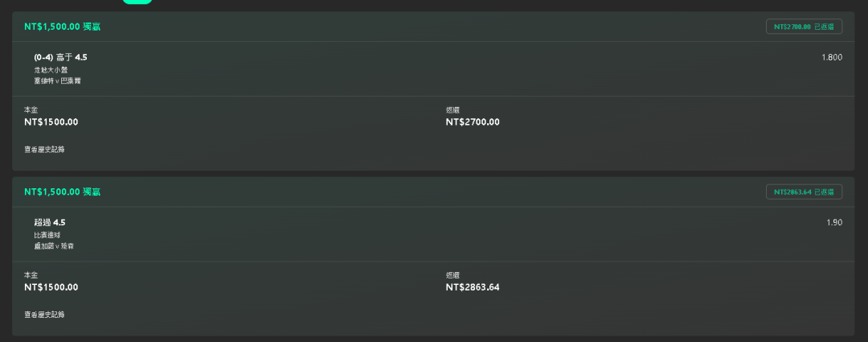Select the 超過 4.5 selection title
This screenshot has width=868, height=342.
[50, 222]
